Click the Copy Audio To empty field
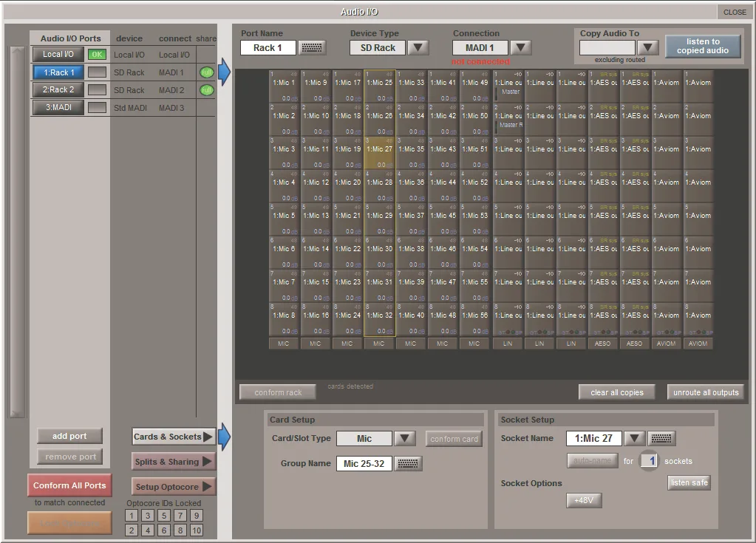Viewport: 756px width, 543px height. point(607,48)
